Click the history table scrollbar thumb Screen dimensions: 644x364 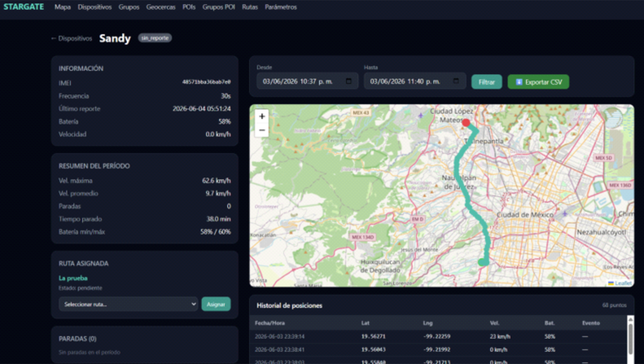coord(630,338)
